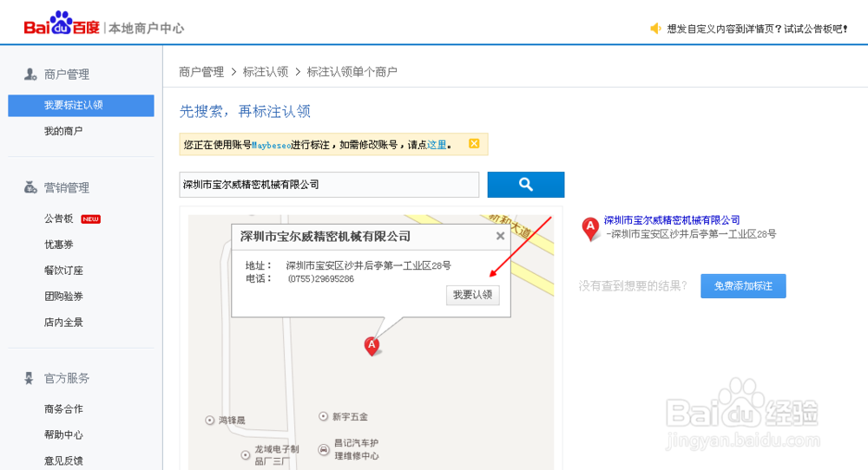Open 餐饮订座 menu item
Viewport: 868px width, 470px height.
[63, 271]
